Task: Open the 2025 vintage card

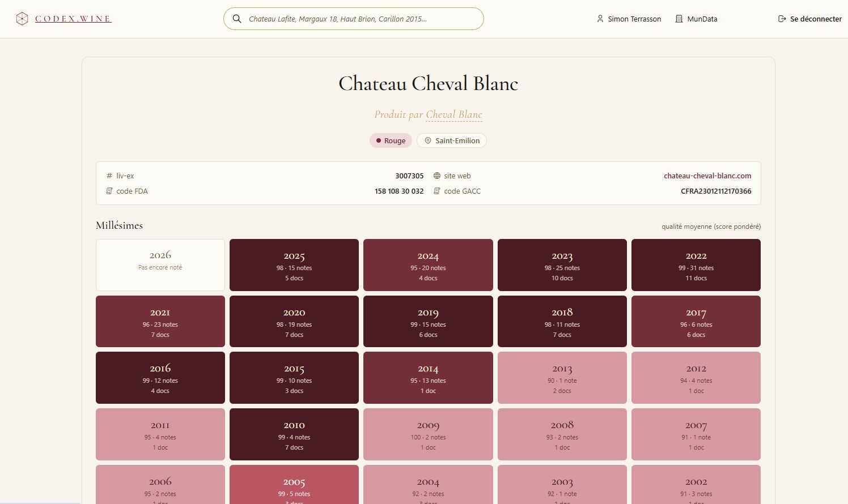Action: click(x=294, y=265)
